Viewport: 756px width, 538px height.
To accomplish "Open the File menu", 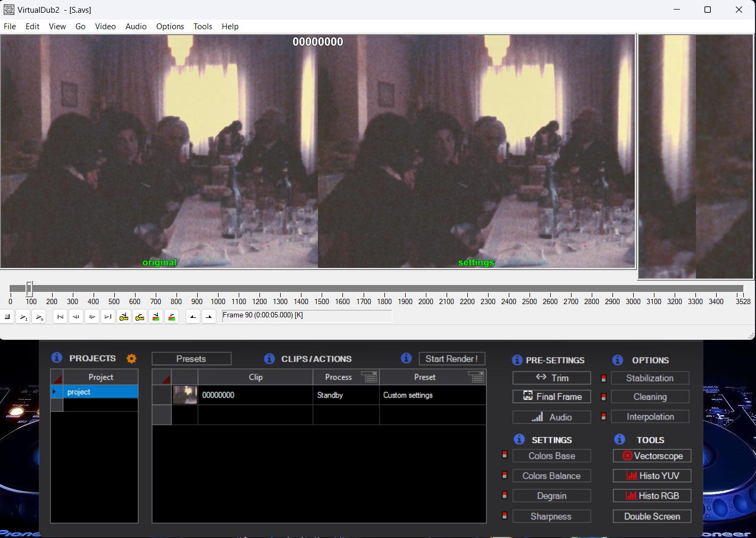I will pos(10,27).
